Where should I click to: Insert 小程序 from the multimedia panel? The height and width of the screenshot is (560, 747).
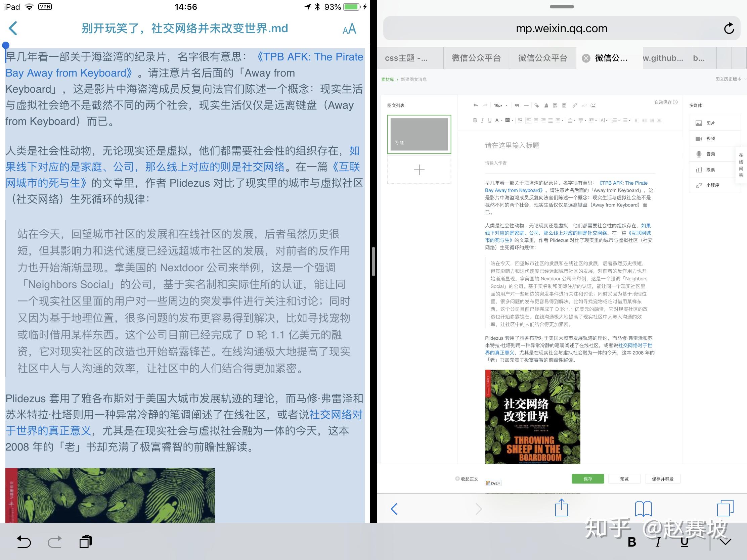click(x=714, y=185)
